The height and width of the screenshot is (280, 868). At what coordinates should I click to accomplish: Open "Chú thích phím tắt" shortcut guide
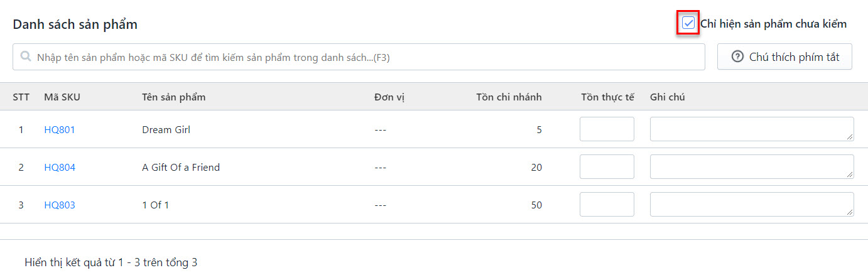pyautogui.click(x=784, y=57)
